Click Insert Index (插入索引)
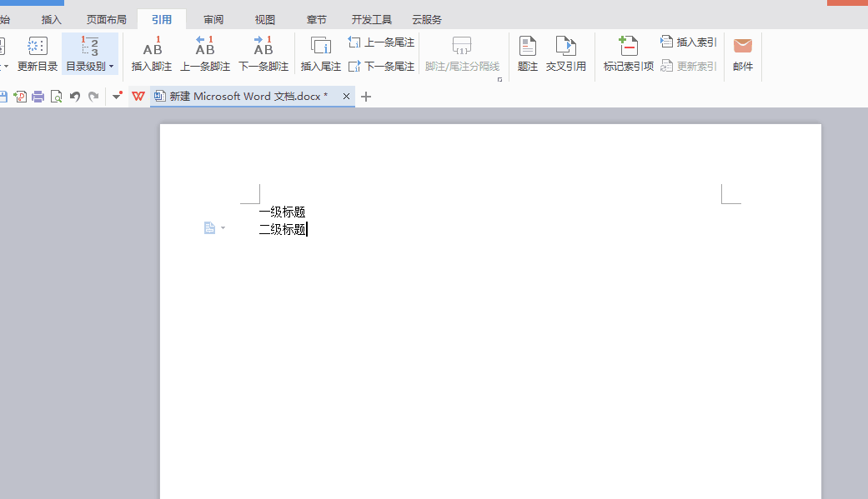 pos(689,42)
